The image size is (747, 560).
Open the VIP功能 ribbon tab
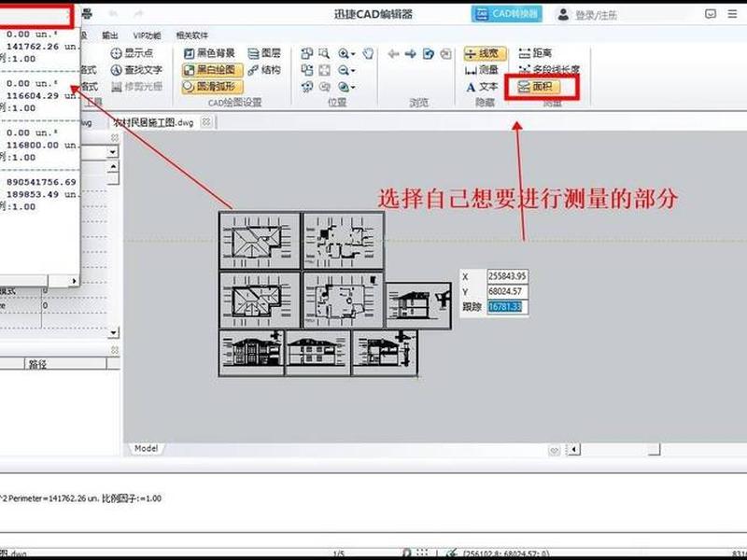coord(147,35)
